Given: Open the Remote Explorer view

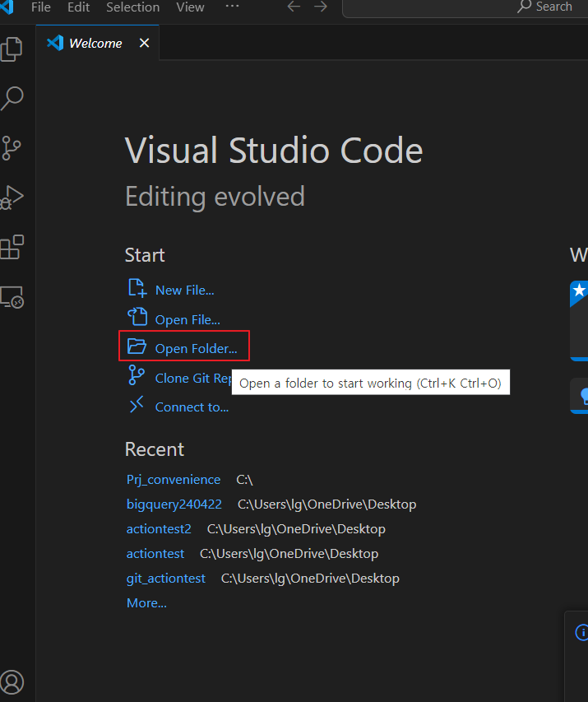Looking at the screenshot, I should pyautogui.click(x=12, y=297).
